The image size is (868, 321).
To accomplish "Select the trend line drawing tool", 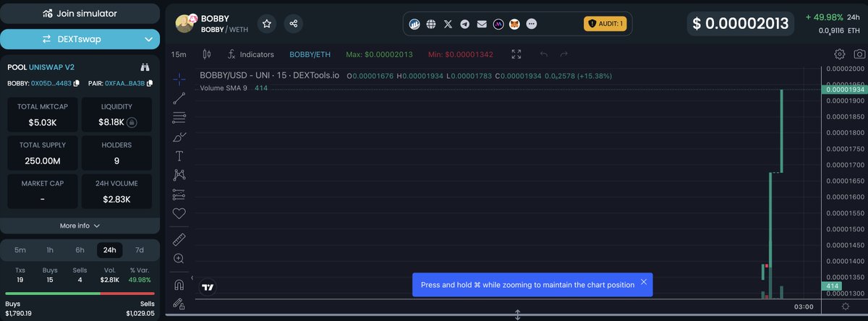I will coord(179,98).
